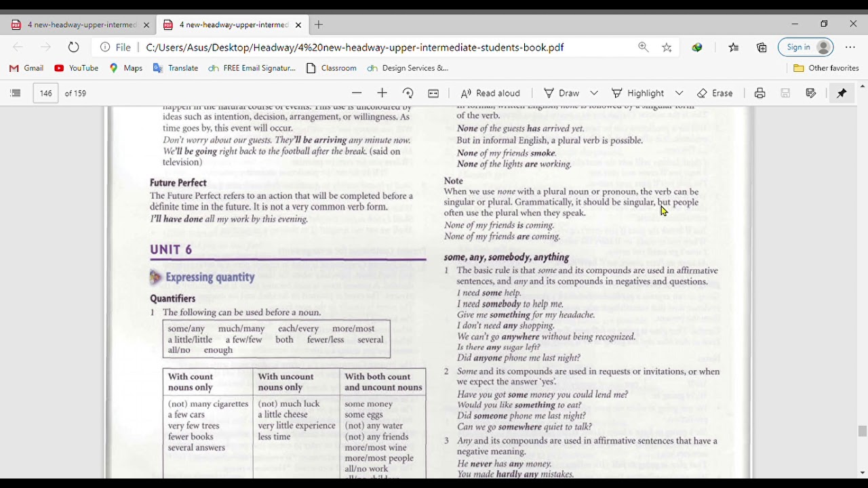Open the Translate bookmark
868x488 pixels.
176,68
